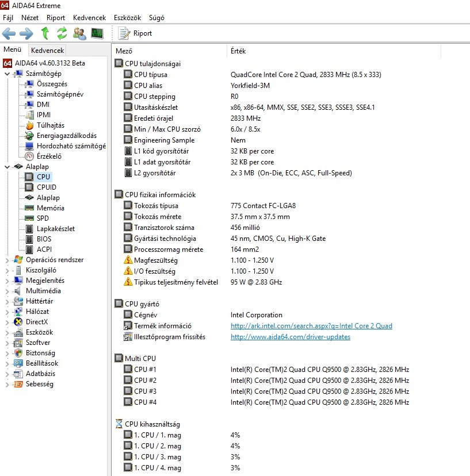The height and width of the screenshot is (476, 470).
Task: Click the Riport toolbar button
Action: click(x=135, y=33)
